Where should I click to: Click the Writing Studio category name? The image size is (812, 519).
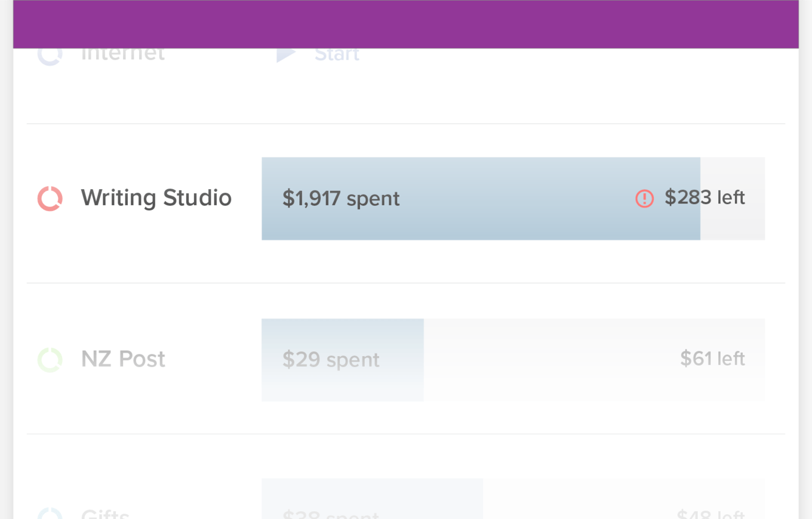pyautogui.click(x=156, y=197)
